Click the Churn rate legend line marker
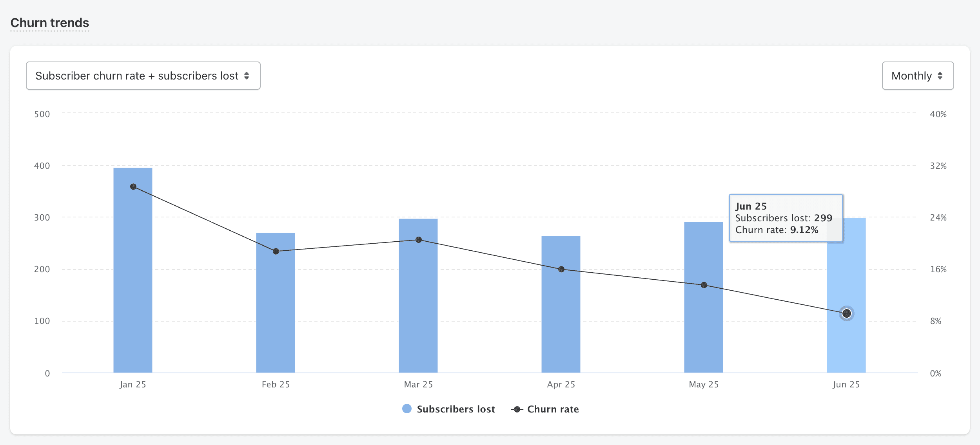980x445 pixels. pos(517,409)
